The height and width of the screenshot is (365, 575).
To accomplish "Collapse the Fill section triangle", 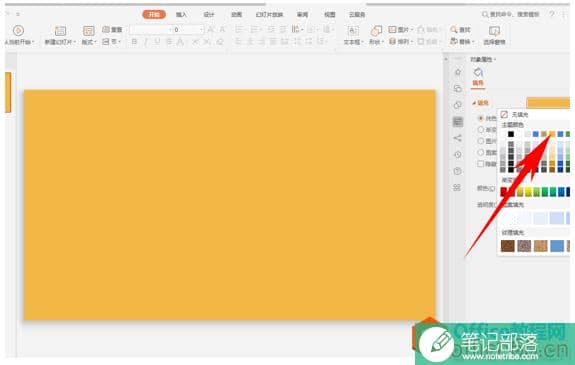I will [474, 103].
